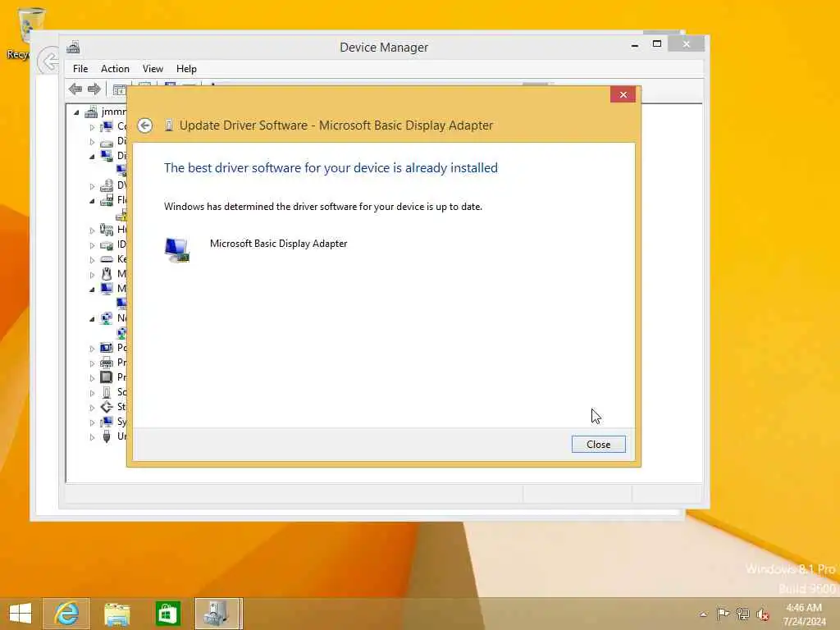Viewport: 840px width, 630px height.
Task: Select the DVD/CD-ROM drives icon
Action: (107, 185)
